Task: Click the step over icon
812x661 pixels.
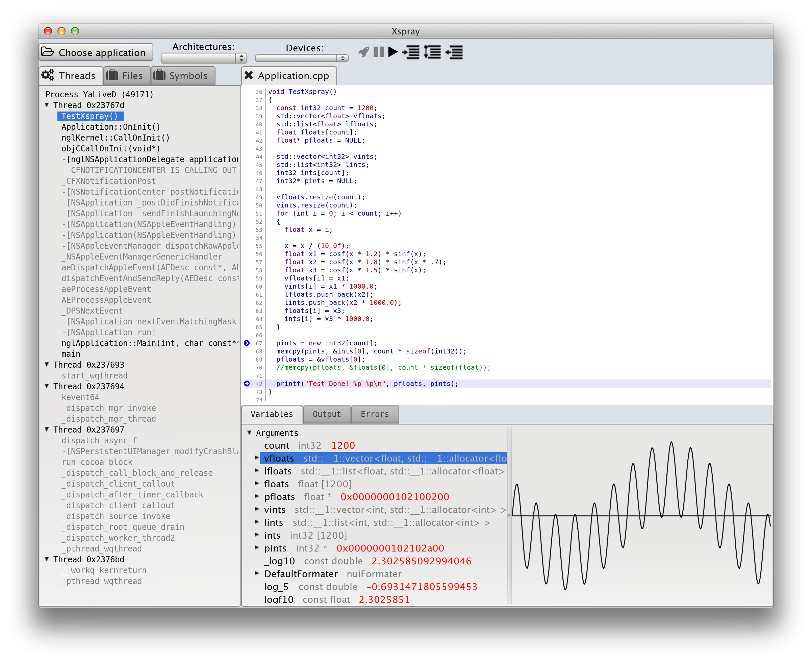Action: click(x=433, y=52)
